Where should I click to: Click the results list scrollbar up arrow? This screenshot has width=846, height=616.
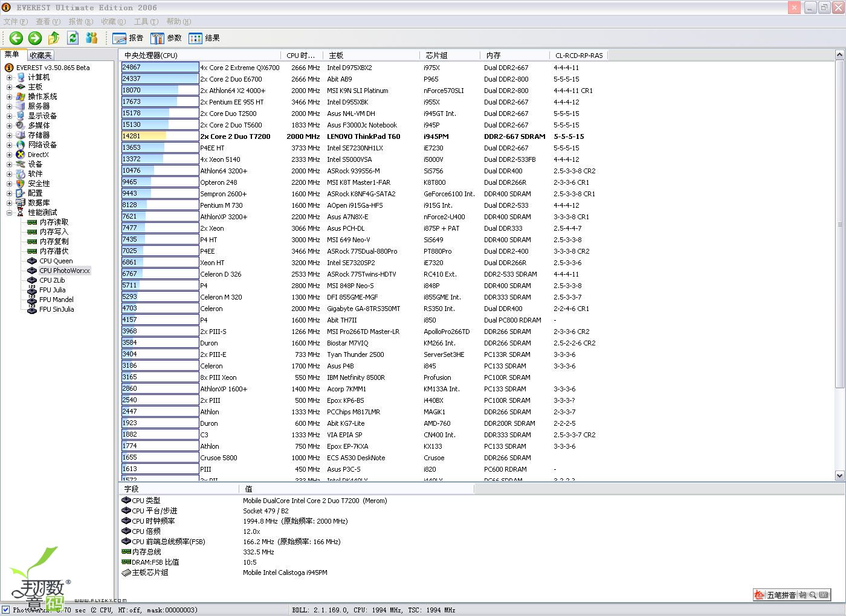pyautogui.click(x=839, y=55)
